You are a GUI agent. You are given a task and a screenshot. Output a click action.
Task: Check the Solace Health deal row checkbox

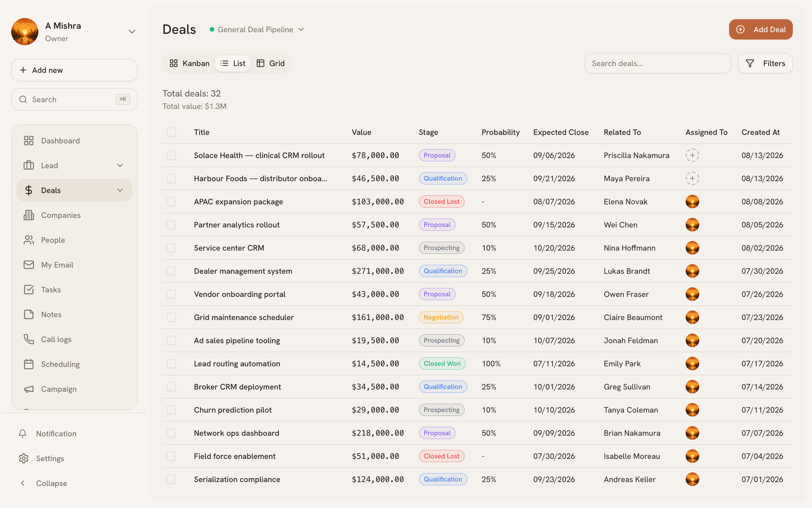click(x=171, y=155)
